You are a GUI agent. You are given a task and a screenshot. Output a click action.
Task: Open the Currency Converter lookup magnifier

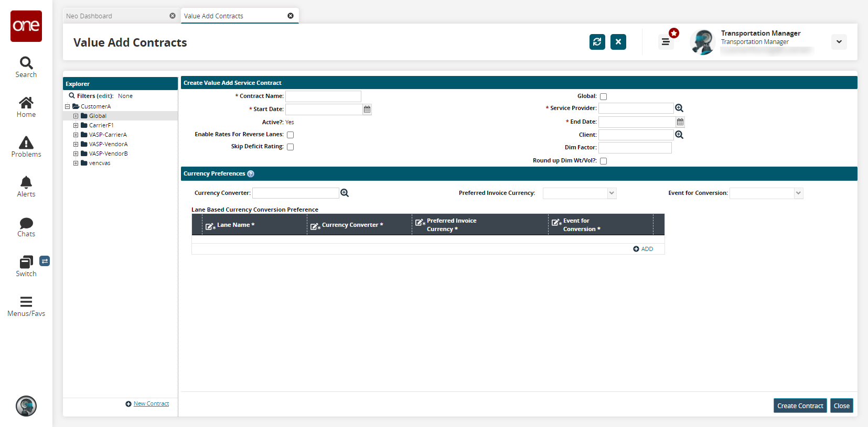(x=345, y=193)
